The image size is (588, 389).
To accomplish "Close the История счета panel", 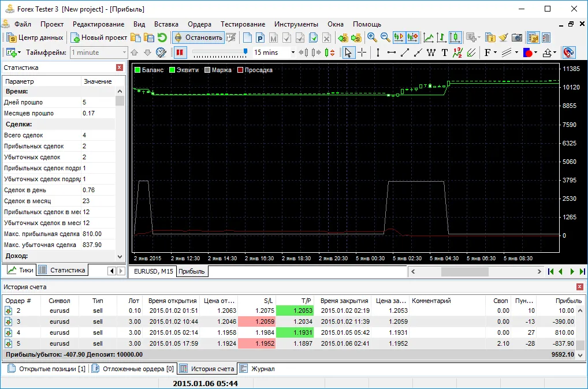I will pyautogui.click(x=580, y=287).
